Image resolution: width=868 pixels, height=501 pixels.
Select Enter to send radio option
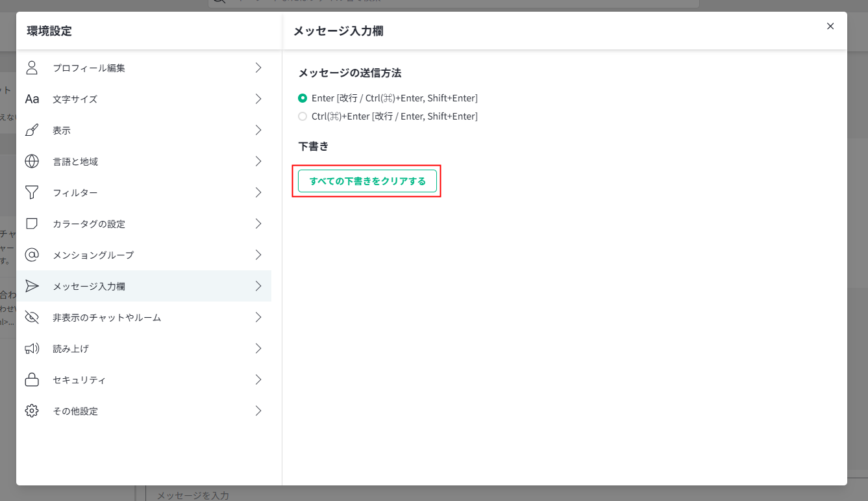click(x=303, y=98)
